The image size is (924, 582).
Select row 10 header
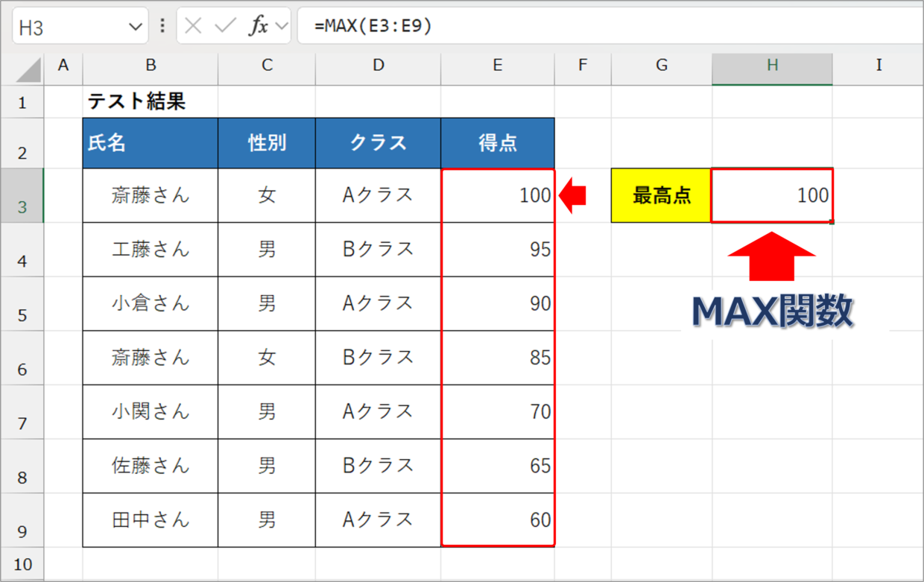tap(22, 564)
